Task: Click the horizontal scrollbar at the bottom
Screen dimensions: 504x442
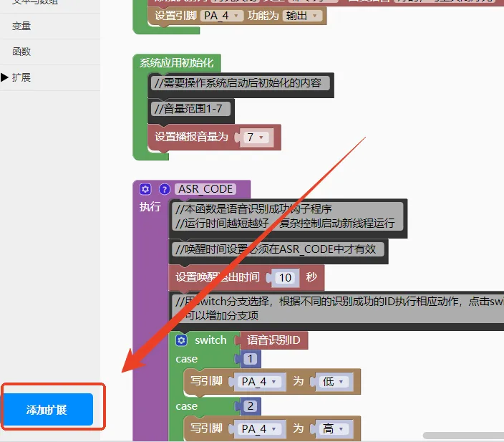Action: point(462,436)
